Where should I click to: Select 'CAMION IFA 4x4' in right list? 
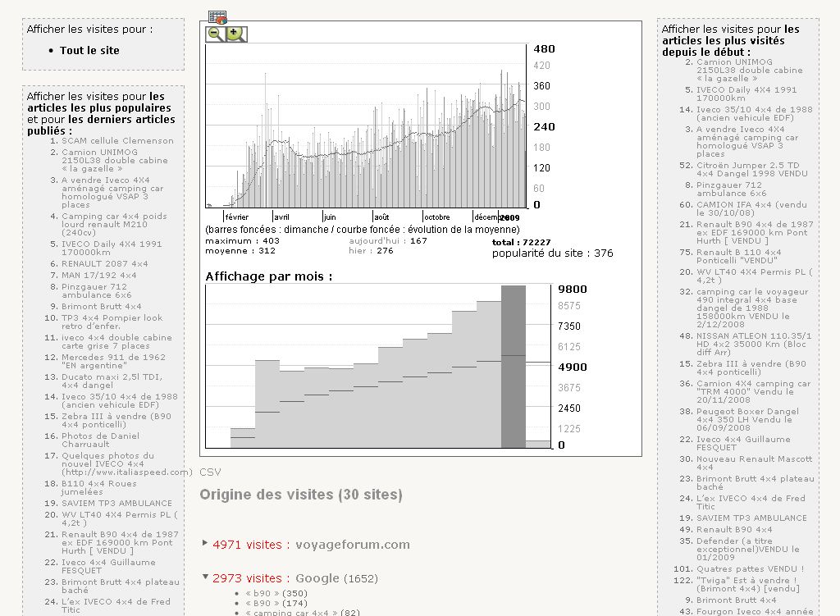click(751, 208)
